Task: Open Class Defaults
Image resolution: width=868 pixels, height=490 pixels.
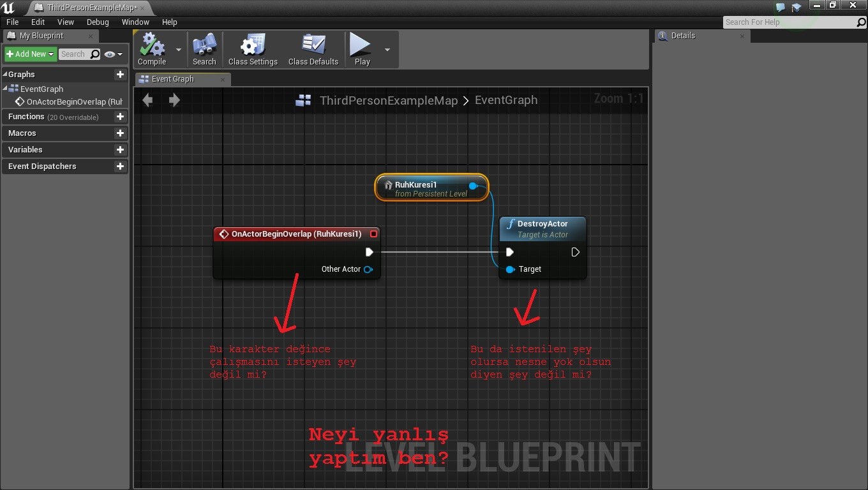Action: point(313,50)
